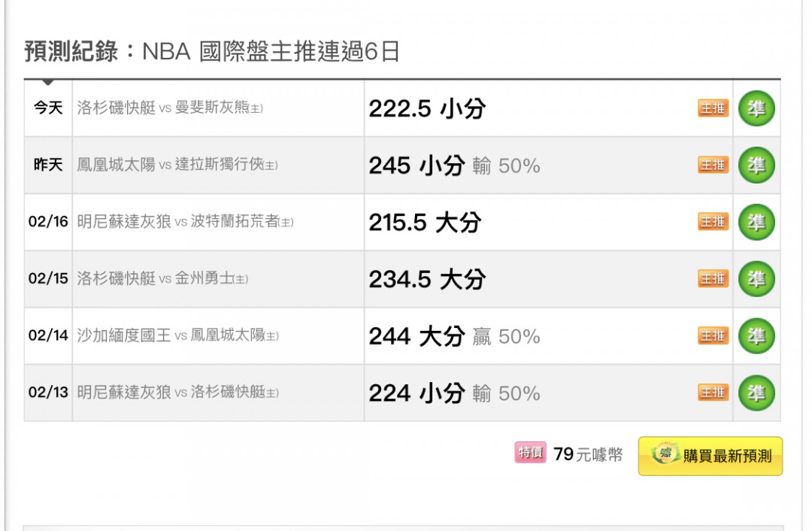Click the green 準 badge for 02/15
Viewport: 812px width, 531px height.
(756, 279)
